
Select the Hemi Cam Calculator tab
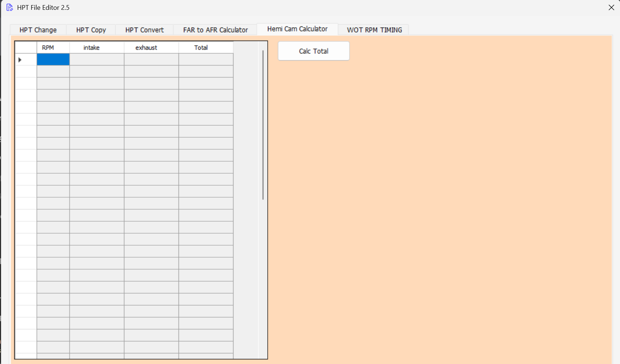pos(297,29)
